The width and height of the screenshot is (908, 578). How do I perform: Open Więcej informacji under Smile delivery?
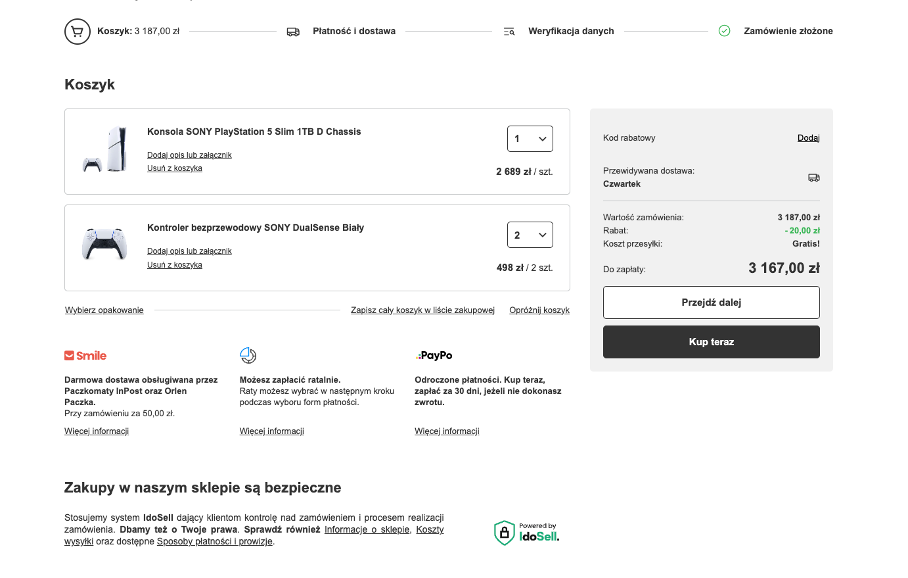[x=97, y=431]
